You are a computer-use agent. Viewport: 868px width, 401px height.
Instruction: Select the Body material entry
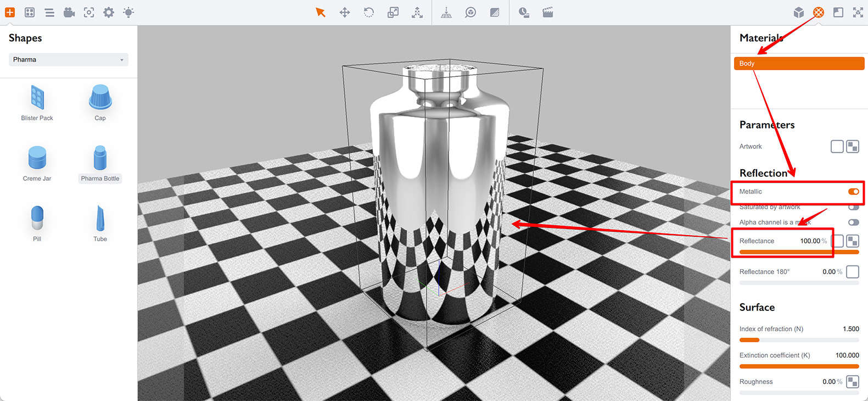pos(799,64)
